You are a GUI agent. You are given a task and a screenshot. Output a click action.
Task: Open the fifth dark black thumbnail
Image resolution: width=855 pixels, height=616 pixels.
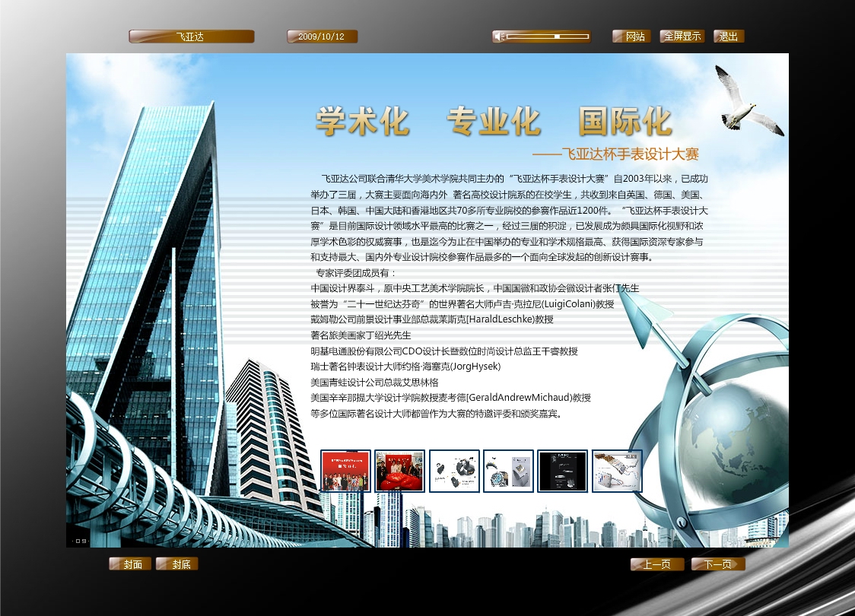562,471
